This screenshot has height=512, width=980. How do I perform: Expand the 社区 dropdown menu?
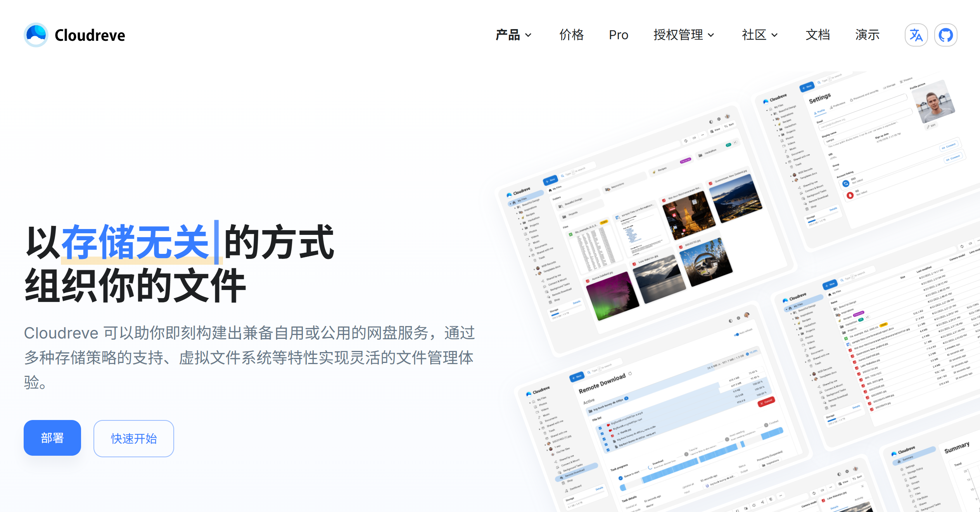760,35
